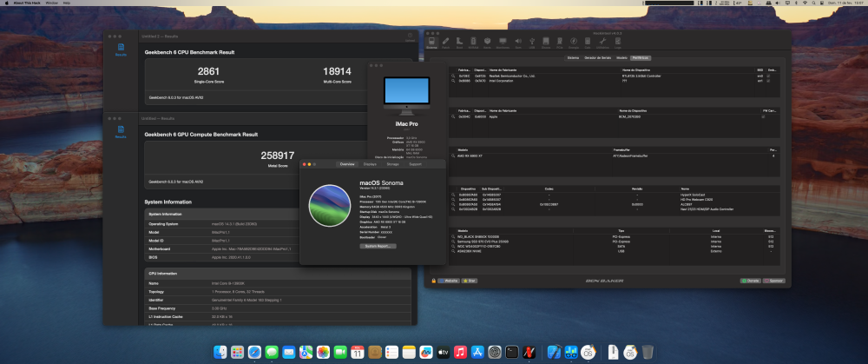Toggle FW checkbox in the BCM_20702B0 row
This screenshot has width=868, height=364.
click(x=763, y=117)
